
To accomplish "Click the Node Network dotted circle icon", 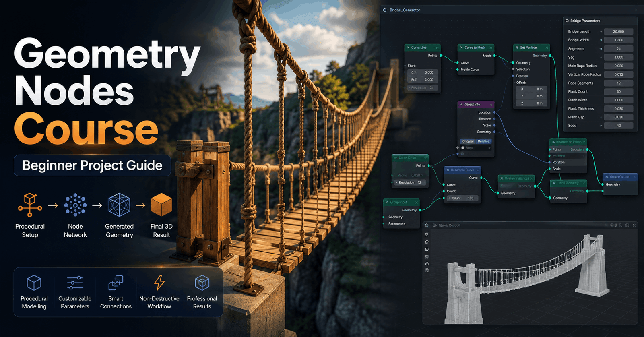I will click(75, 205).
